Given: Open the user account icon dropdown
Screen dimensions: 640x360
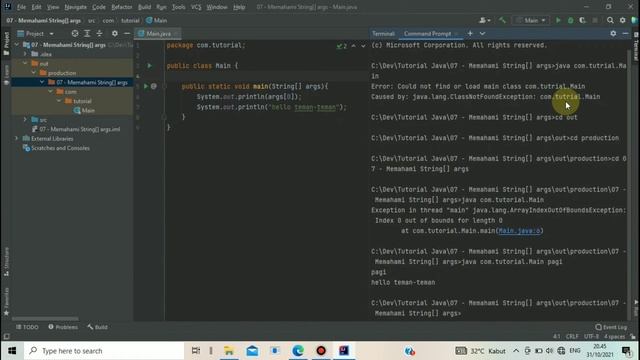Looking at the screenshot, I should tap(484, 20).
